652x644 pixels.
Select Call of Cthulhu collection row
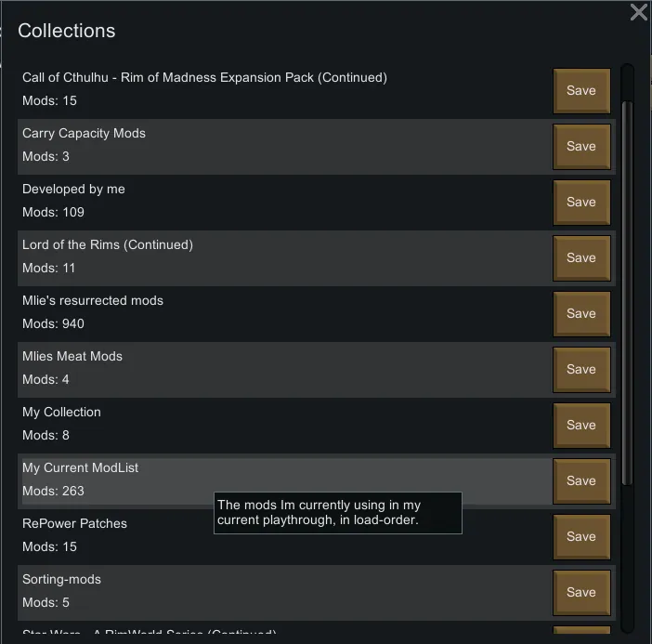coord(279,90)
